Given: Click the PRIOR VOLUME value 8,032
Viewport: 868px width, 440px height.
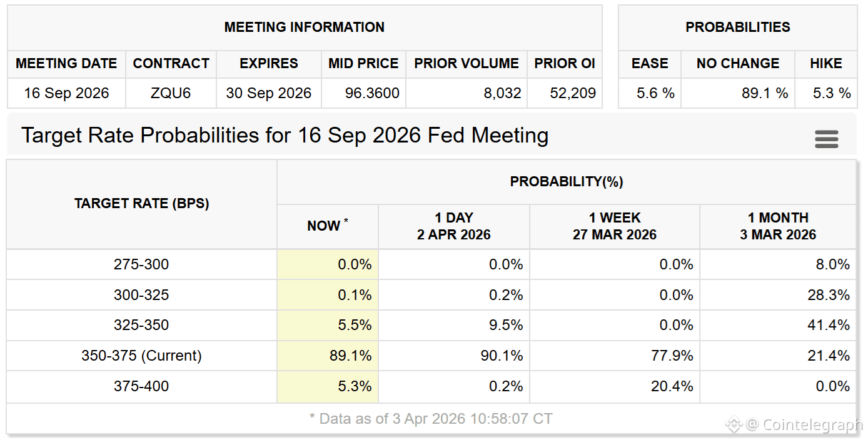Looking at the screenshot, I should (502, 93).
